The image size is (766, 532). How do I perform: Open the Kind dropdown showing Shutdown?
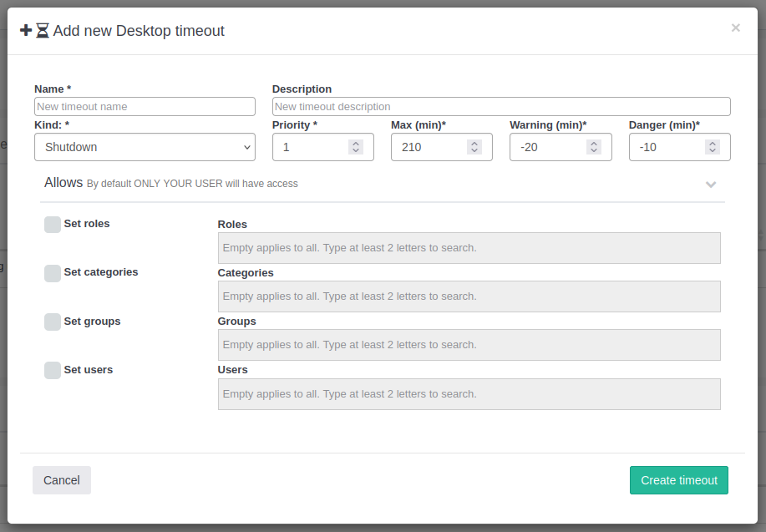[x=145, y=147]
